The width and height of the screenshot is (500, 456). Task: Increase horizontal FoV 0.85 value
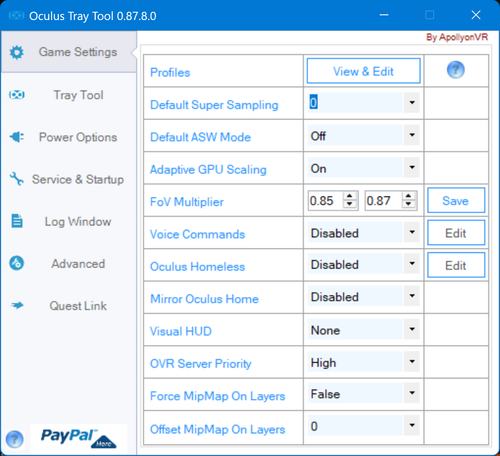click(x=350, y=196)
